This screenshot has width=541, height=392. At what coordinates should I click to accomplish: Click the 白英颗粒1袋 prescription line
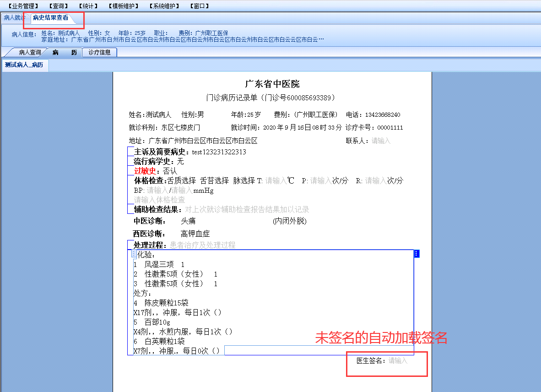[x=159, y=341]
